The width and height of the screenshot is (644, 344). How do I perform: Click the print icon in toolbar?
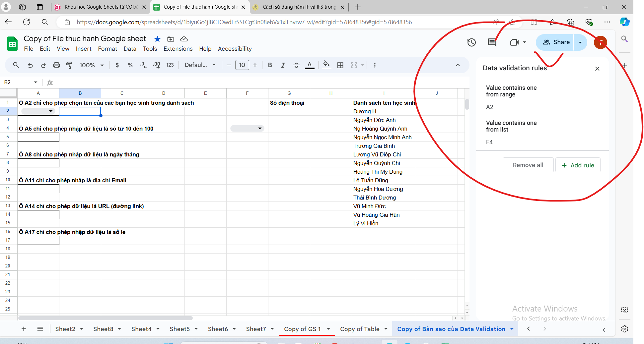[56, 65]
